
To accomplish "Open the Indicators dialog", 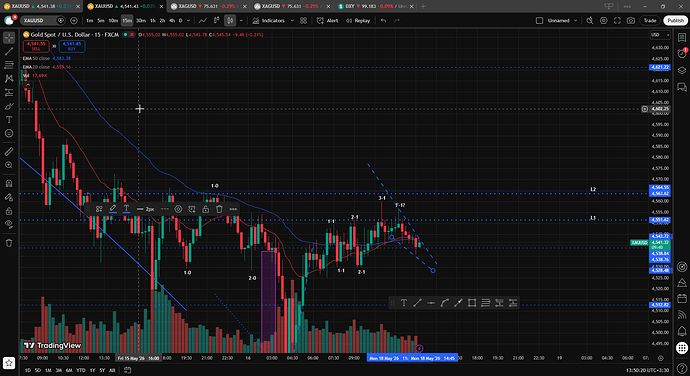I will tap(268, 21).
